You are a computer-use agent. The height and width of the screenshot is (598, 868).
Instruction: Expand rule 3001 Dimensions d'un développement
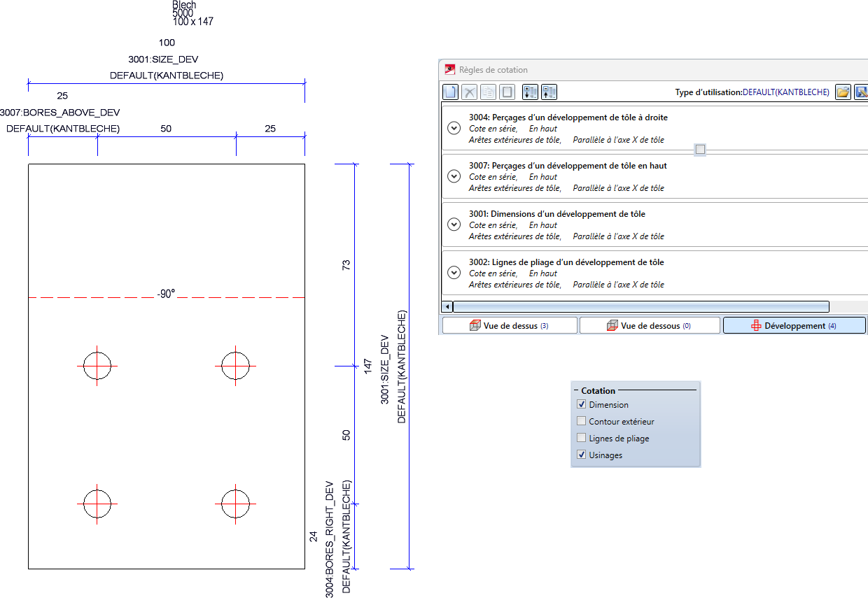[454, 225]
